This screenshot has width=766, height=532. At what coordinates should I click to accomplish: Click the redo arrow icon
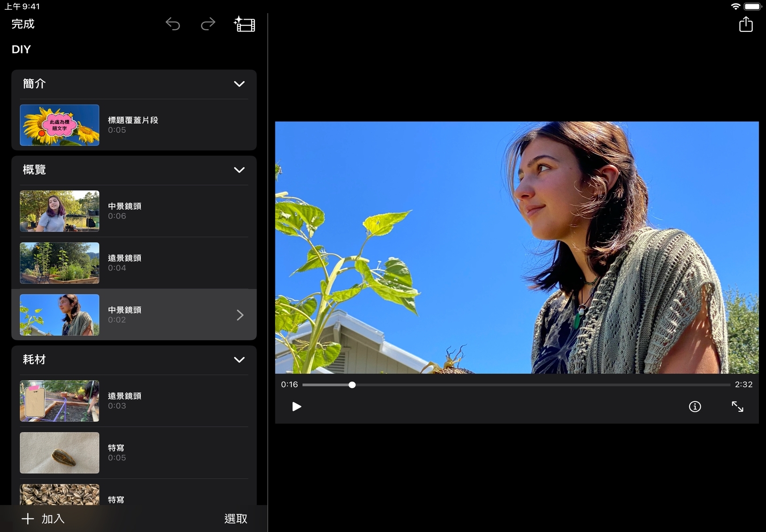point(208,24)
